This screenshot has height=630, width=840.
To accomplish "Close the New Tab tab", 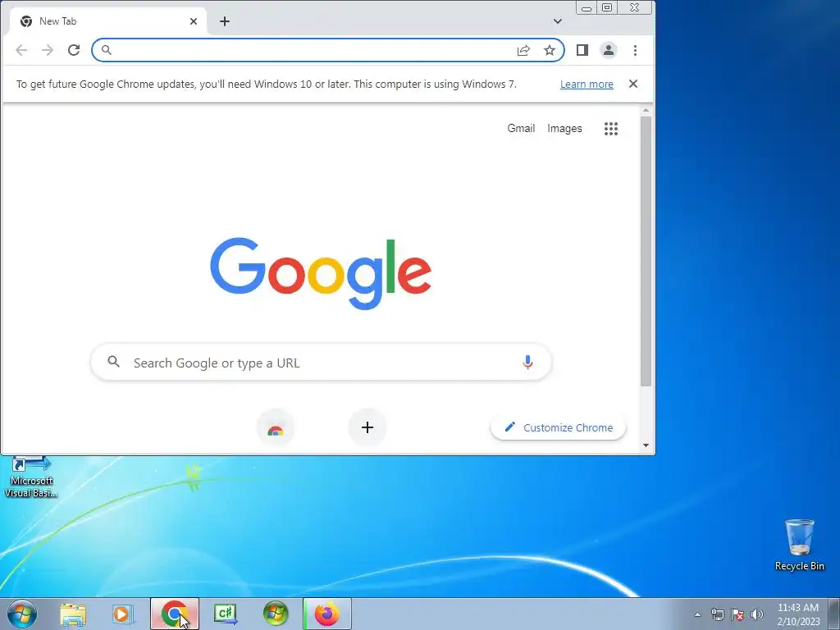I will click(194, 21).
